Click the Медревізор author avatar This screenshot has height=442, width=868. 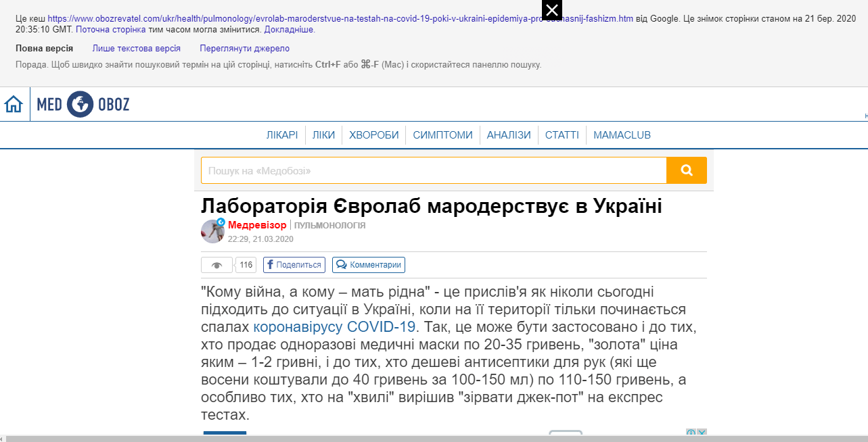point(212,231)
